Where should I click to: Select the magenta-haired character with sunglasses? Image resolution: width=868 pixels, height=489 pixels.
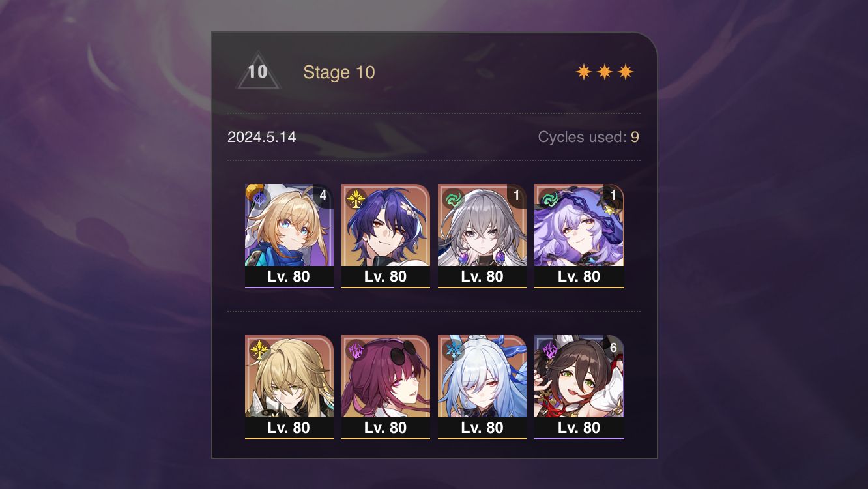(386, 387)
